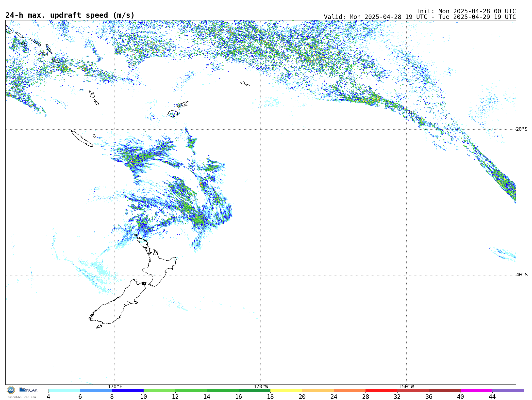Viewport: 532px width, 400px height.
Task: Click the bright red 28-32 legend swatch
Action: pos(381,391)
